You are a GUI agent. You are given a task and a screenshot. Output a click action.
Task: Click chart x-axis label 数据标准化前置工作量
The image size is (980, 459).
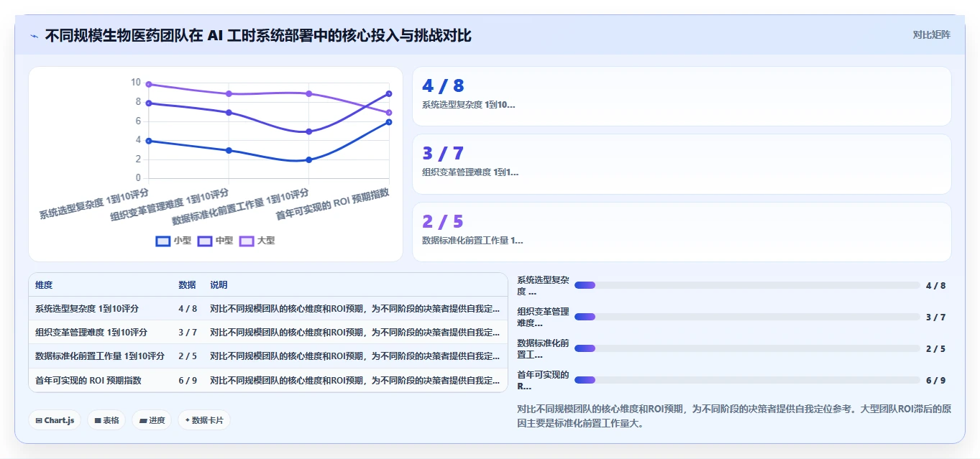[241, 206]
